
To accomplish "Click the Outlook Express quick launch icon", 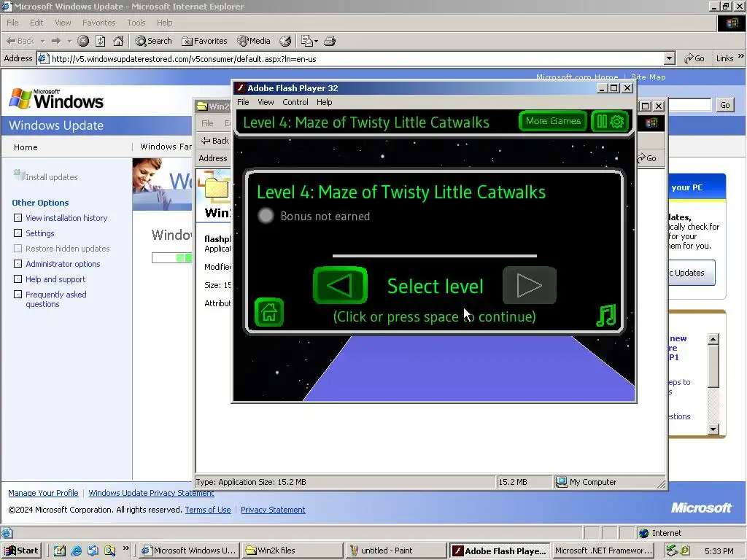I will (x=93, y=551).
